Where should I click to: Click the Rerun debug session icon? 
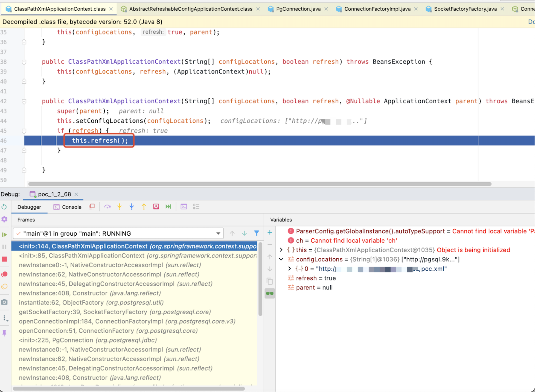click(x=4, y=207)
